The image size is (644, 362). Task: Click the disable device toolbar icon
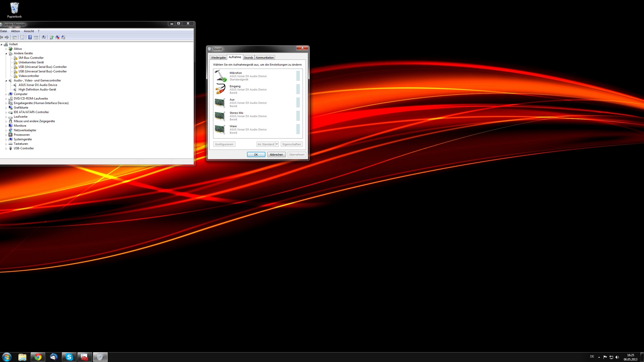click(63, 37)
